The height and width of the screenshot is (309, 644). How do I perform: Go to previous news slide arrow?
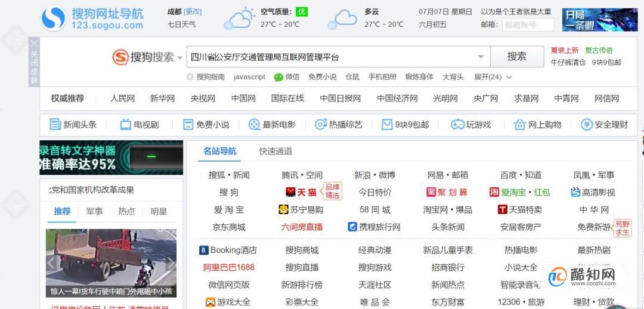(x=51, y=262)
